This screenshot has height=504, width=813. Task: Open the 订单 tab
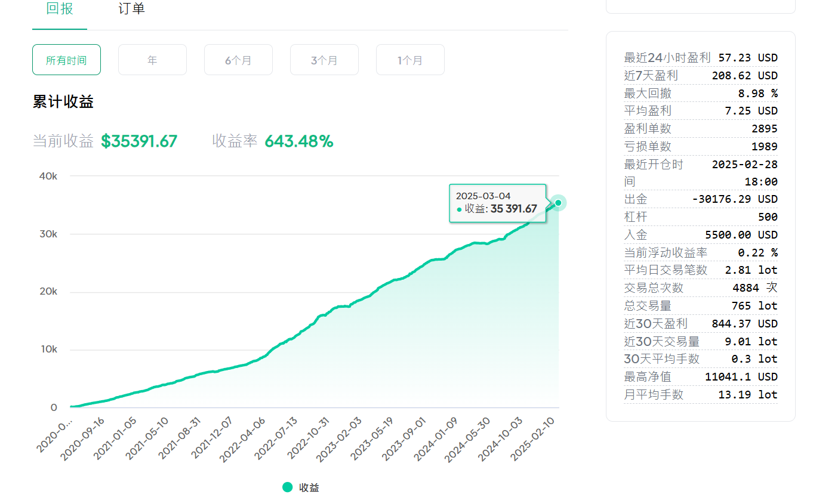click(x=131, y=10)
